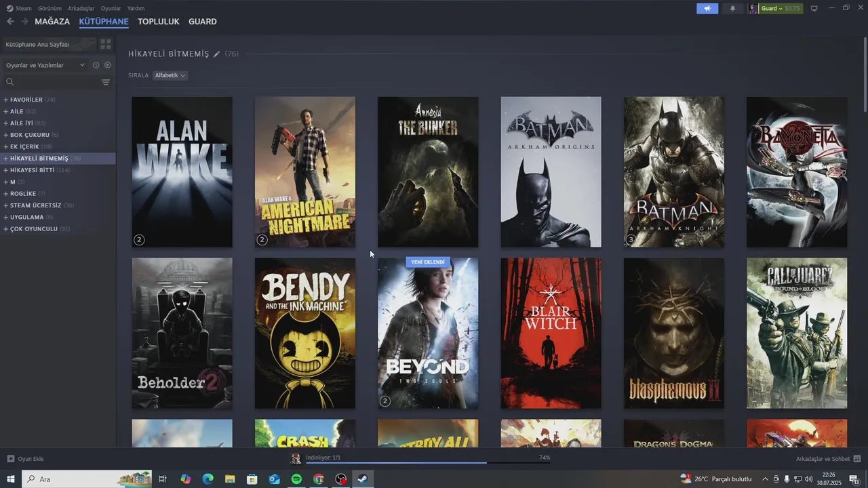Click the downloading game thumbnail icon

[296, 459]
